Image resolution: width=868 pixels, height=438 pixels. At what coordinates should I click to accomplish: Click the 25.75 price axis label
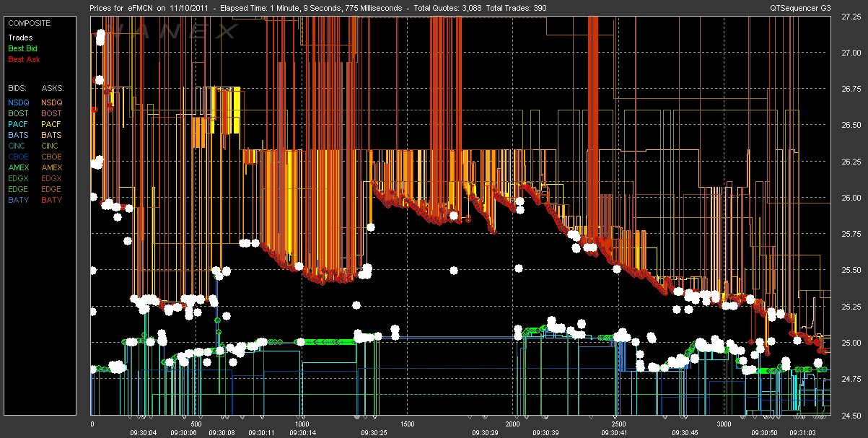click(851, 234)
